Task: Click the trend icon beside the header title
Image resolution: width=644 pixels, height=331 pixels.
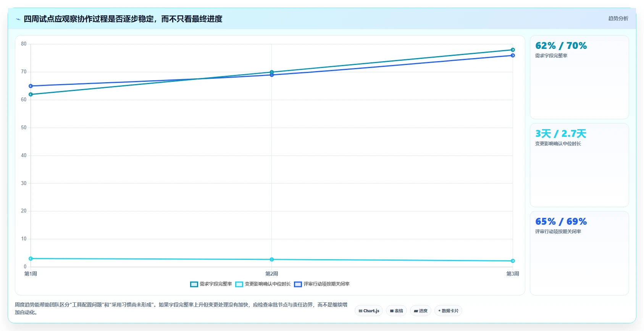Action: click(x=18, y=19)
